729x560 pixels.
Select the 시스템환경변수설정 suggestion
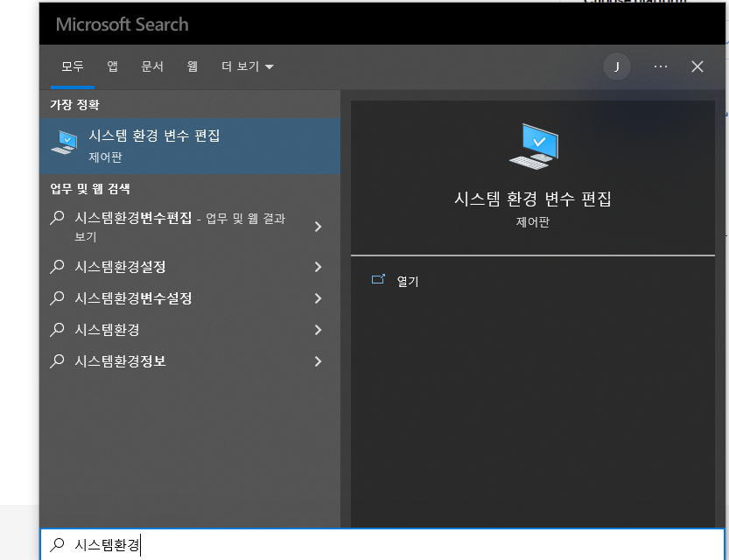[x=190, y=298]
